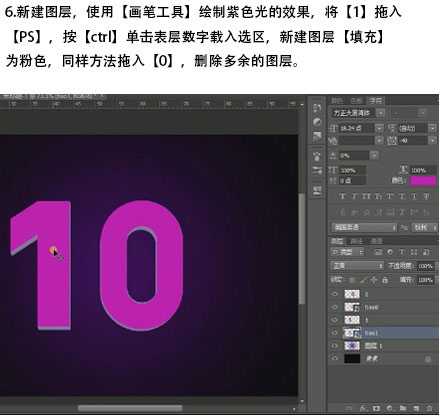Apply Faux Italic text style
This screenshot has height=417, width=440.
tap(354, 196)
